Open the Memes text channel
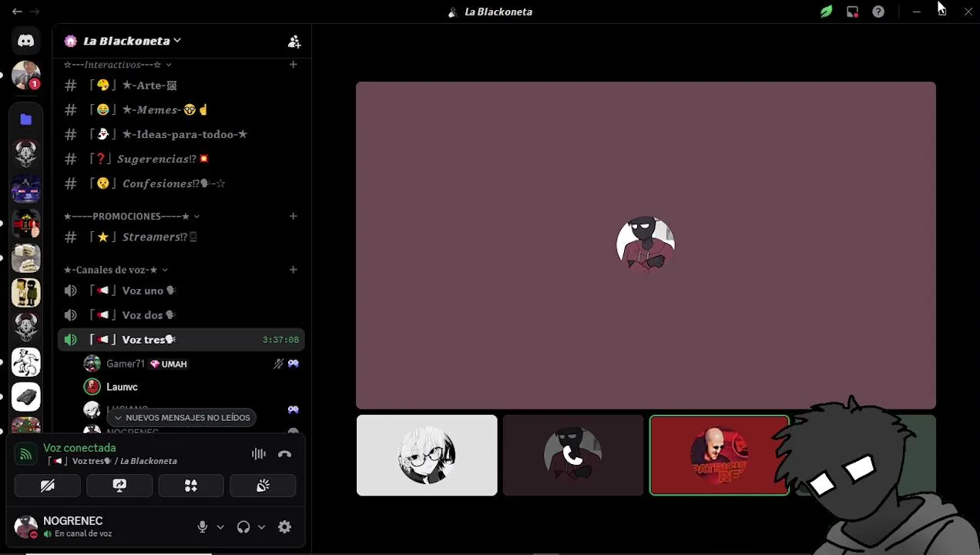Screen dimensions: 980x555 pyautogui.click(x=181, y=110)
